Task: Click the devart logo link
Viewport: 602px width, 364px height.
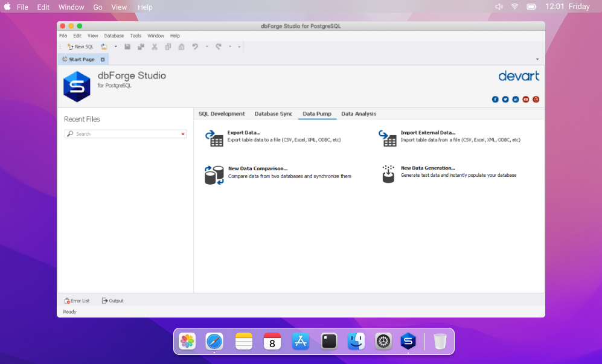Action: [519, 76]
